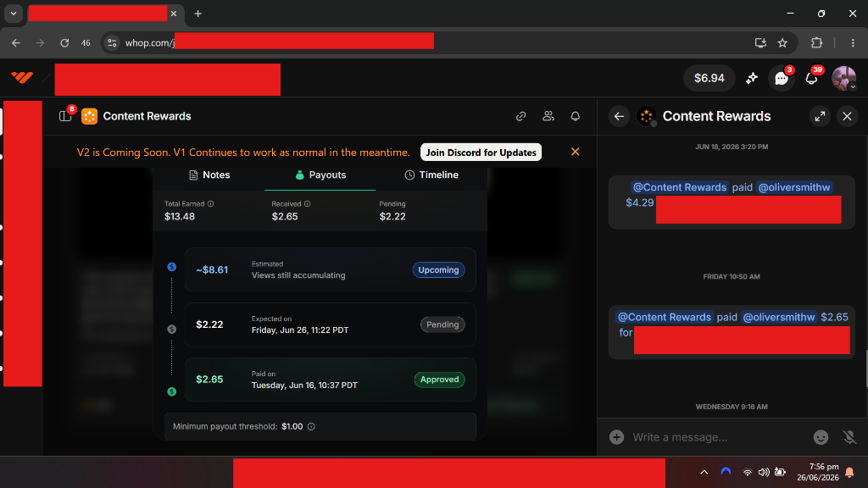Screen dimensions: 868x488
Task: Click the battery icon in system tray
Action: (x=780, y=472)
